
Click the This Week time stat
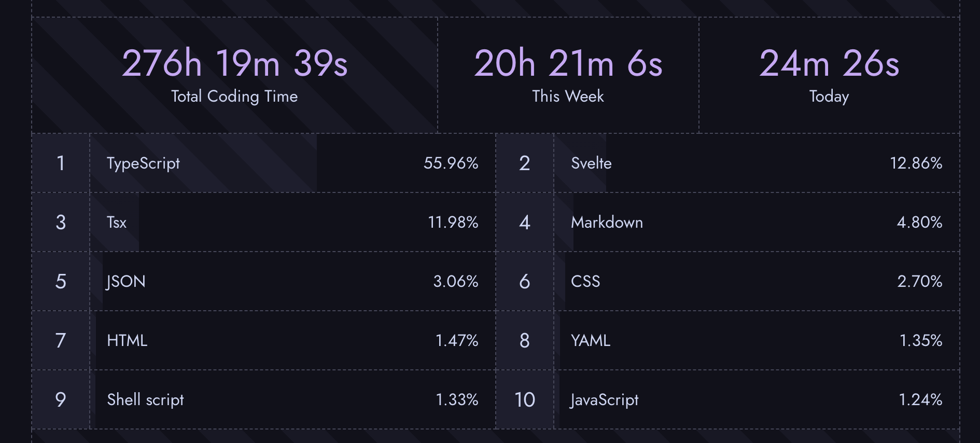tap(568, 63)
